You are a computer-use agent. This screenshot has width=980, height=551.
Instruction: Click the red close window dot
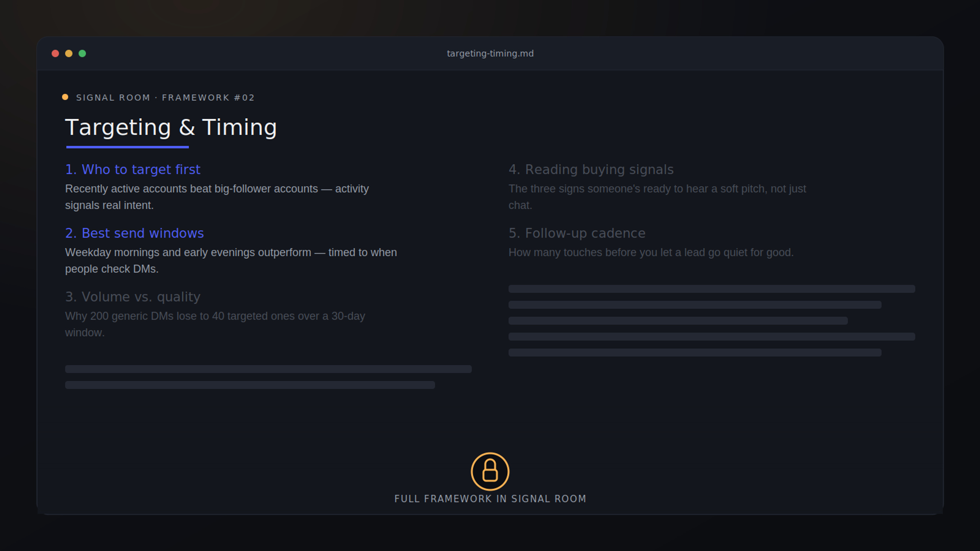55,54
